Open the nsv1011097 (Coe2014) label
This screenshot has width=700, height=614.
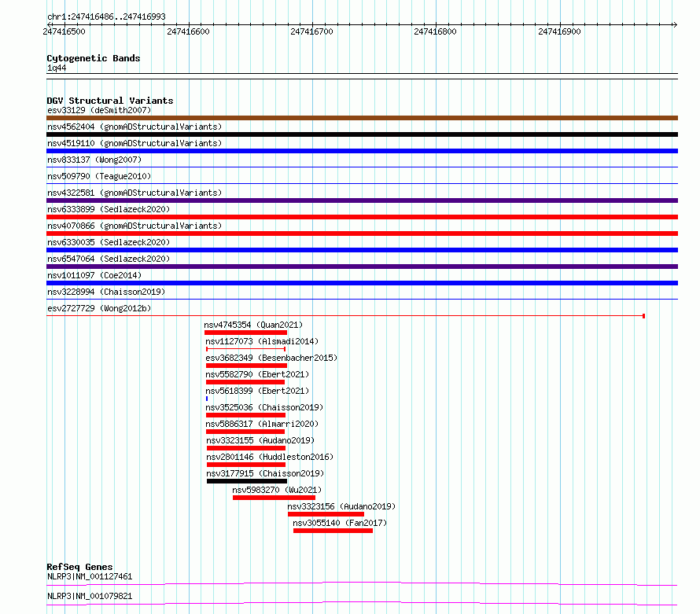pyautogui.click(x=94, y=275)
